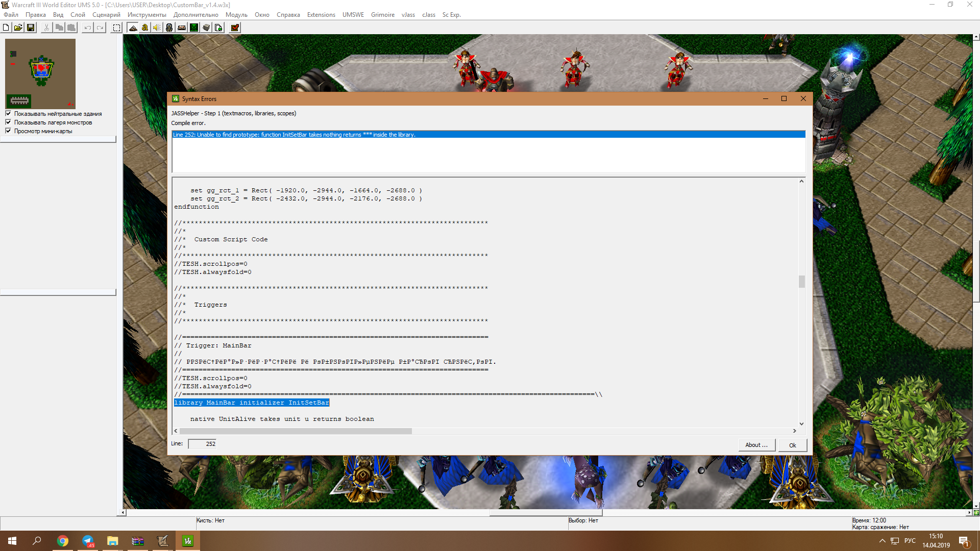Open the Sound Editor speaker icon
Viewport: 980px width, 551px height.
click(x=157, y=28)
